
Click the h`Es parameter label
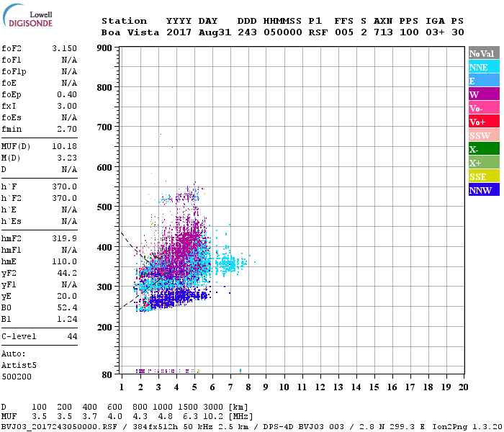[x=12, y=222]
